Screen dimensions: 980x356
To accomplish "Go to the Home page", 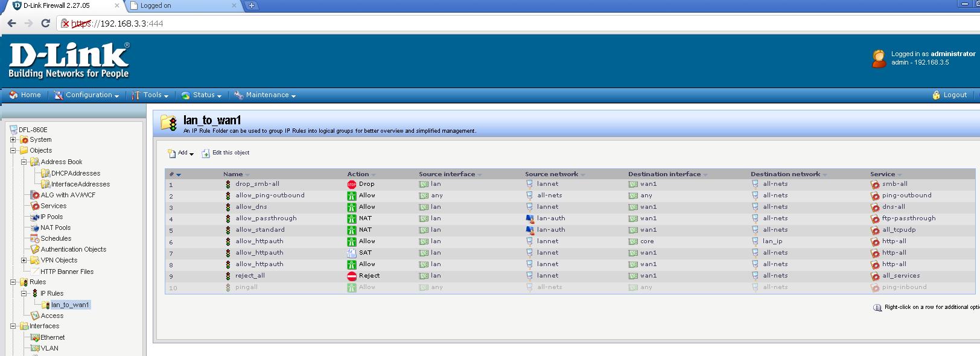I will click(25, 95).
